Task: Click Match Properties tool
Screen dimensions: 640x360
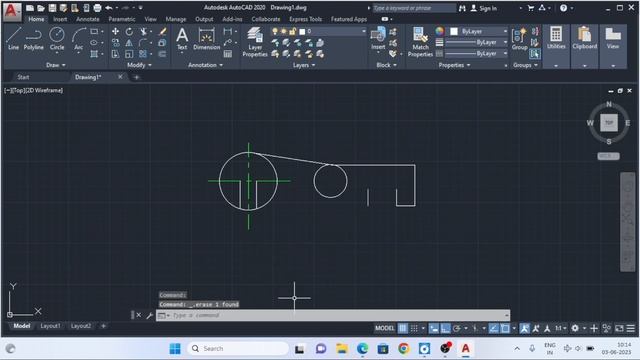Action: tap(420, 42)
